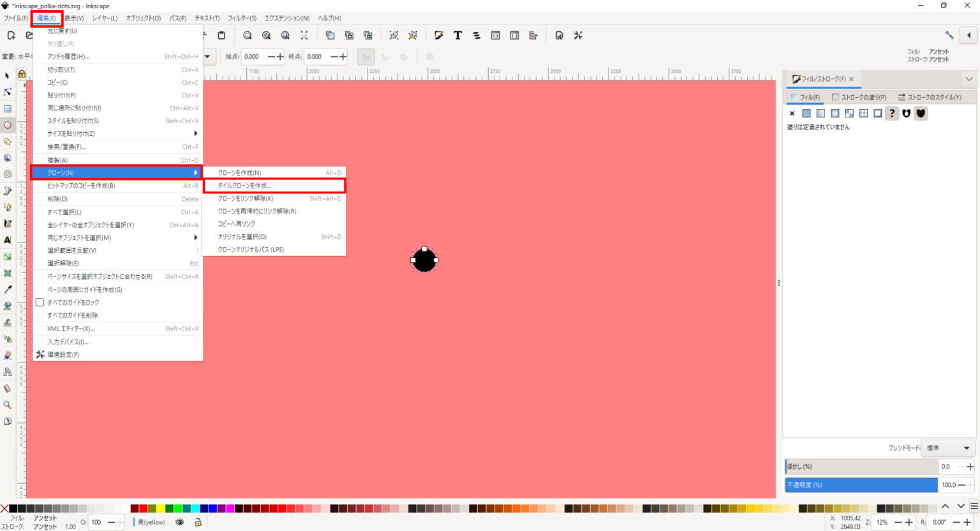980x531 pixels.
Task: Switch to the Node editing tool
Action: pos(8,92)
